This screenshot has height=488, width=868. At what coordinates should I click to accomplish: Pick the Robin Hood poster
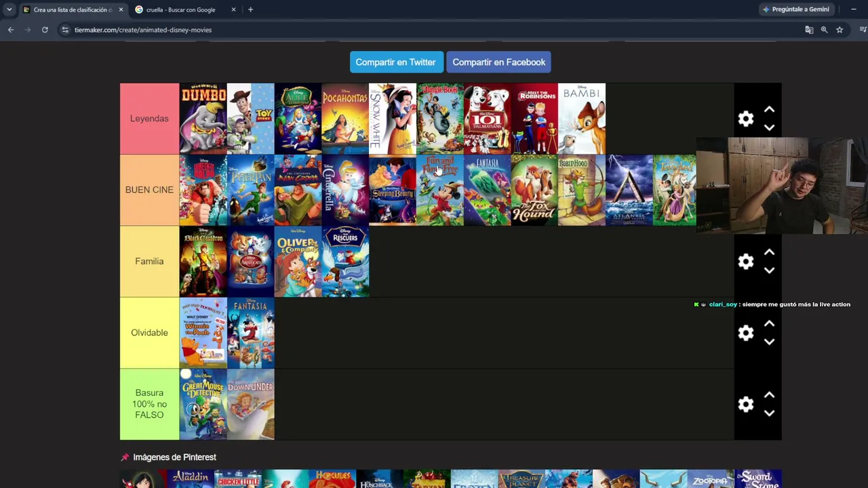point(582,190)
